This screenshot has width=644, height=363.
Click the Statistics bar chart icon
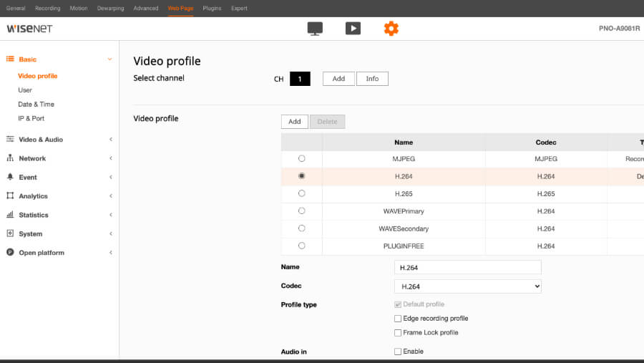10,215
